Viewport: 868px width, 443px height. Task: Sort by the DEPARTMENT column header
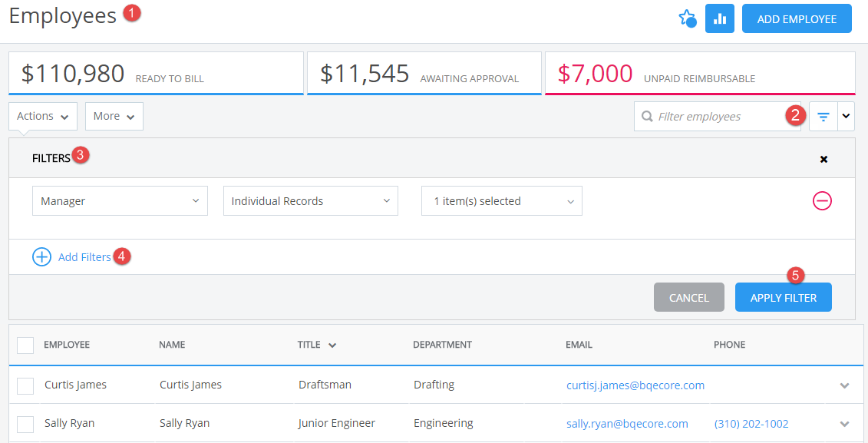(442, 345)
